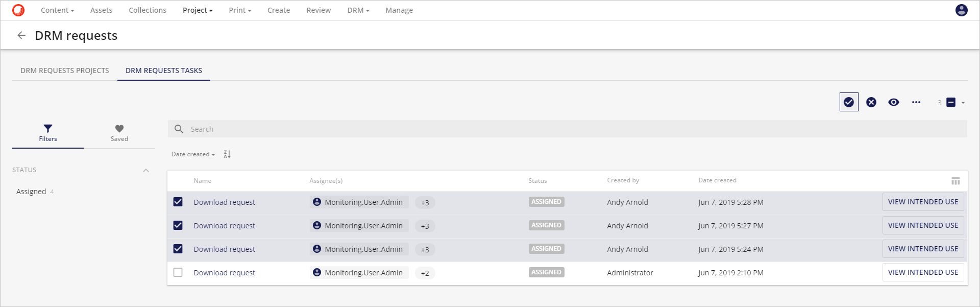This screenshot has width=980, height=307.
Task: Open the Project menu in the top bar
Action: 198,10
